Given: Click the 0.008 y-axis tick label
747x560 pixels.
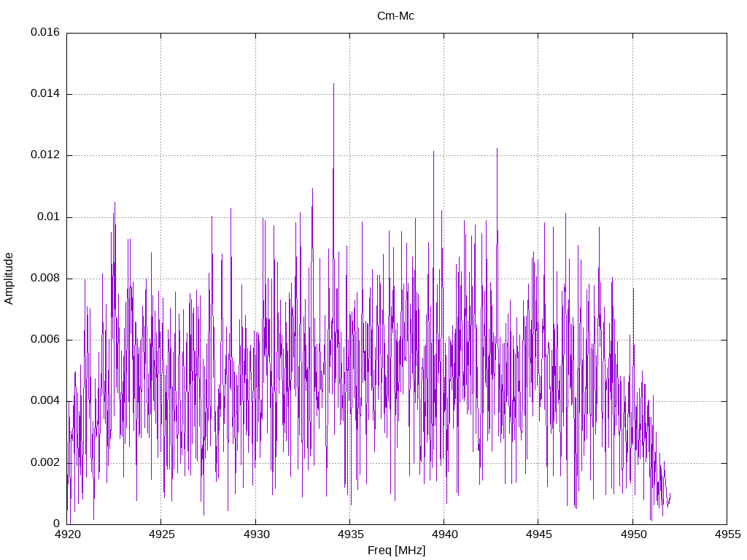Looking at the screenshot, I should tap(45, 278).
